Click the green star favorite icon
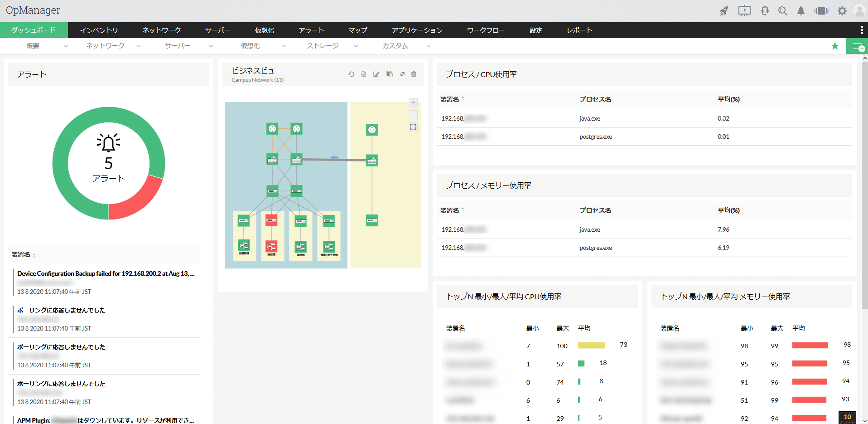Image resolution: width=868 pixels, height=424 pixels. click(x=835, y=46)
